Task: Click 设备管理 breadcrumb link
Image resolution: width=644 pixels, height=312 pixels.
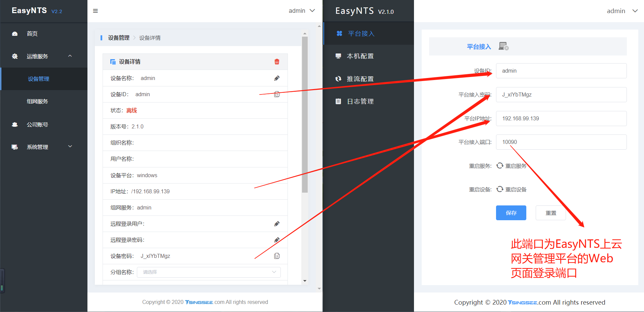Action: 119,38
